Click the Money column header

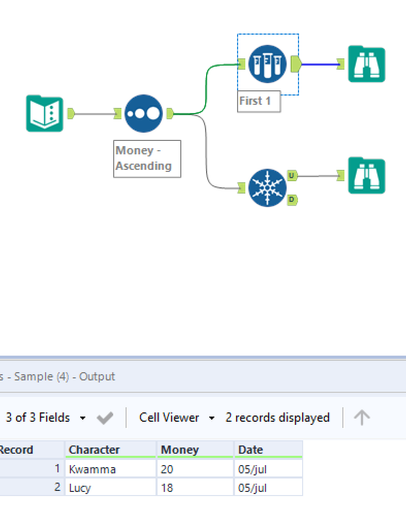pos(195,450)
